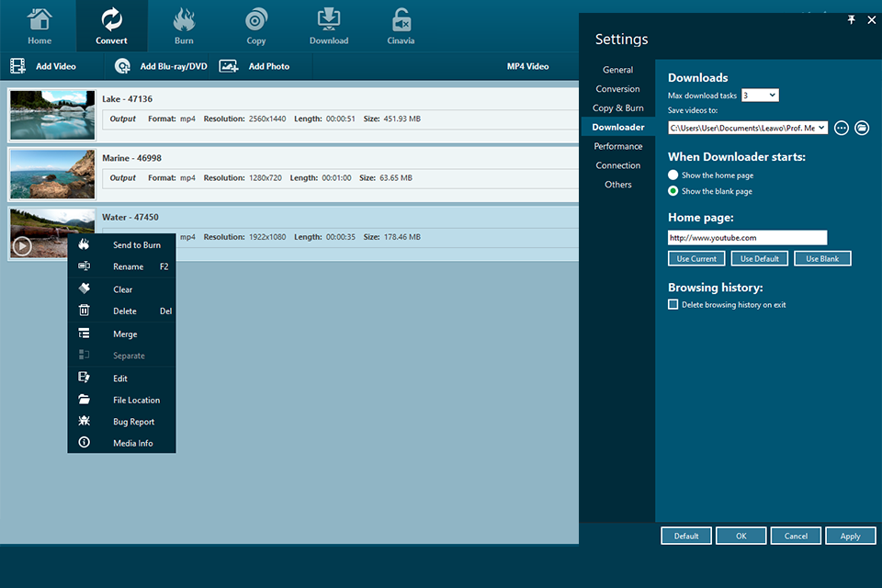Open the Download module icon

329,19
